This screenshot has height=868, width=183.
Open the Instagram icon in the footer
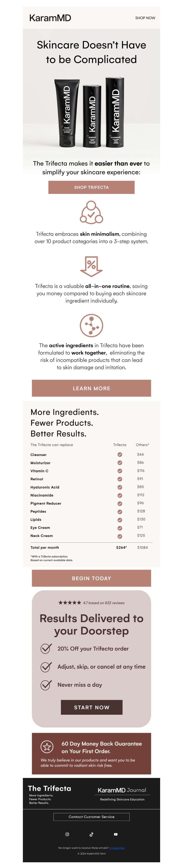pos(67,834)
